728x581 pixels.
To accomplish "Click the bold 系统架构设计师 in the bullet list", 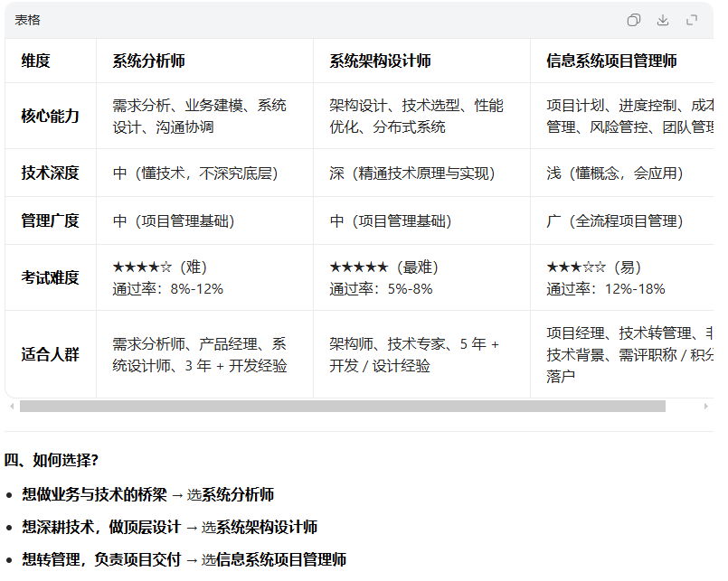I will point(267,527).
